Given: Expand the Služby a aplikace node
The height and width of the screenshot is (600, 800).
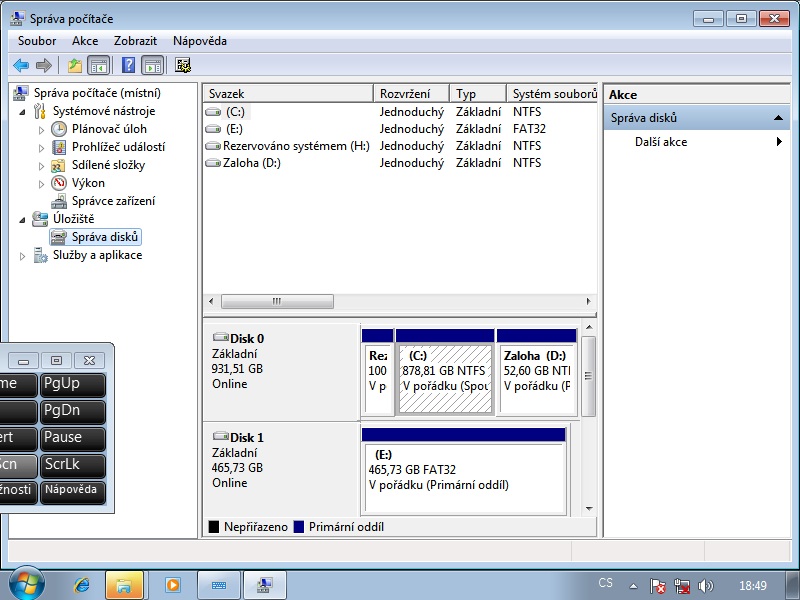Looking at the screenshot, I should coord(24,256).
